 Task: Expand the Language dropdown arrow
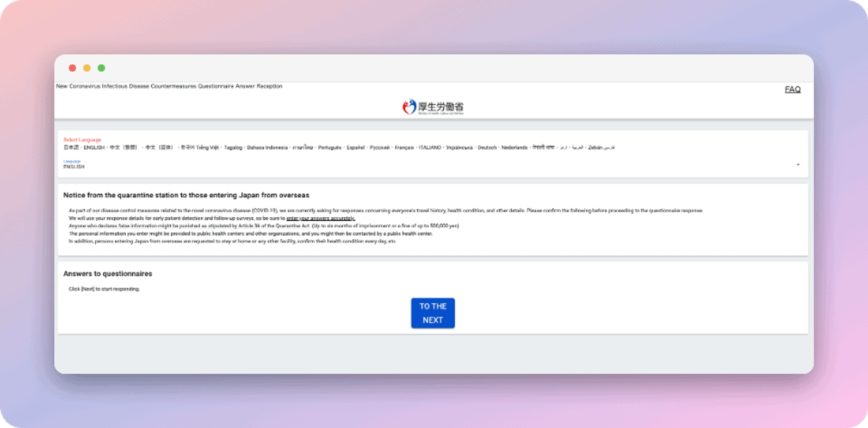pos(797,165)
